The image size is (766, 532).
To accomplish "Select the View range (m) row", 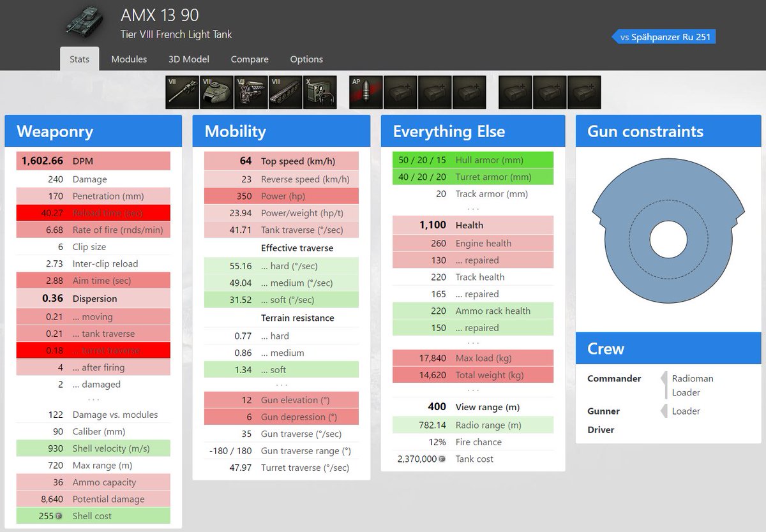I will (473, 407).
